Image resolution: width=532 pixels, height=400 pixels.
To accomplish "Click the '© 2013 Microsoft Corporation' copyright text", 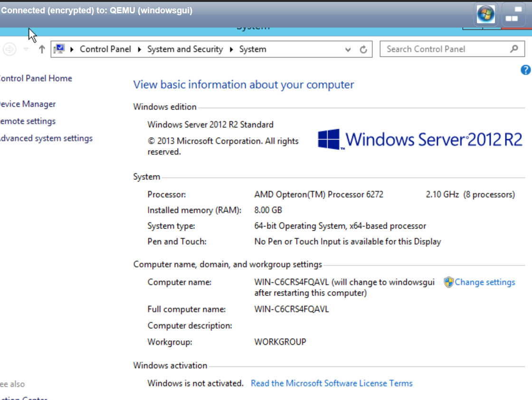I will click(223, 147).
